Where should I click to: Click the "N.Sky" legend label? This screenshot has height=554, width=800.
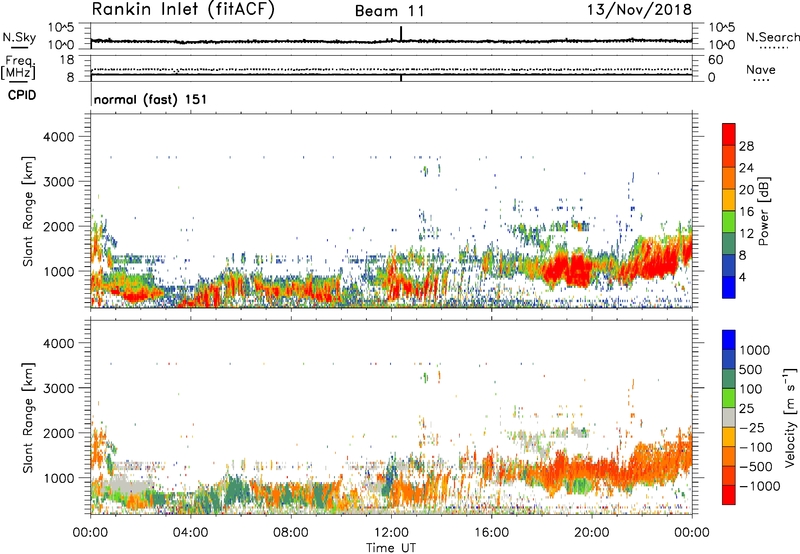(19, 37)
